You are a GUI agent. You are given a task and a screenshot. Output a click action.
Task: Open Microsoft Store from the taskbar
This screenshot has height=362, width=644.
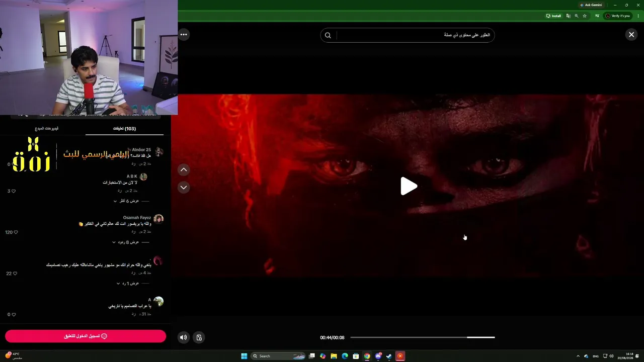coord(356,356)
